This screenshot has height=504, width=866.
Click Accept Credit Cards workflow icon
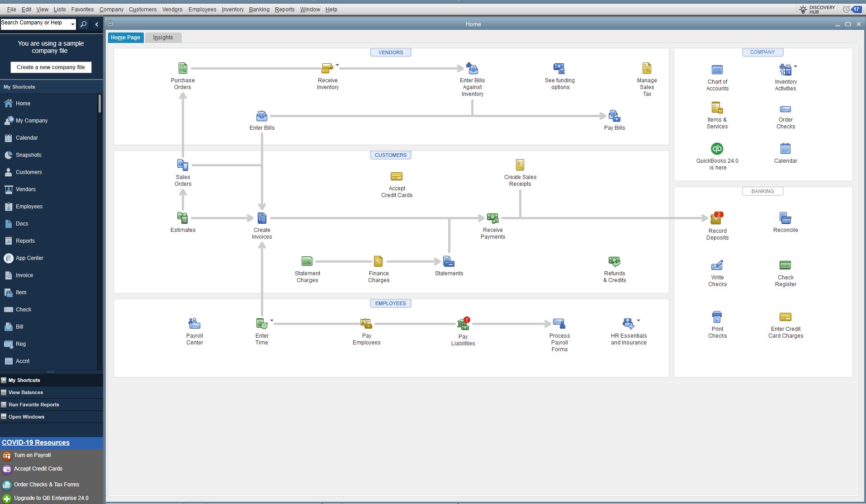[397, 176]
